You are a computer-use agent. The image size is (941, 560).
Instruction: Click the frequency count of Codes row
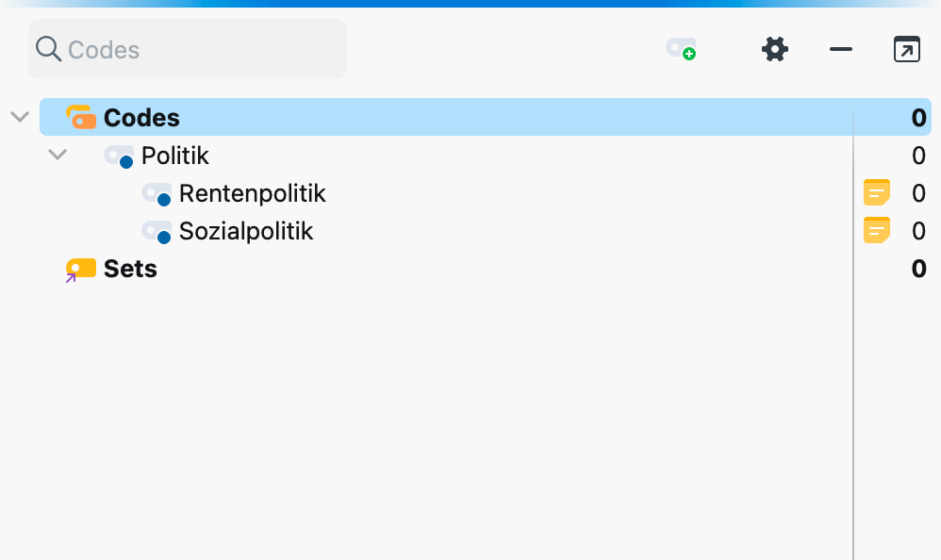918,118
